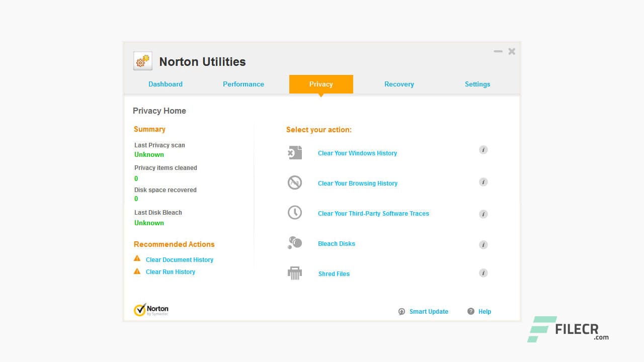Switch to the Recovery tab
Image resolution: width=644 pixels, height=362 pixels.
(x=399, y=84)
